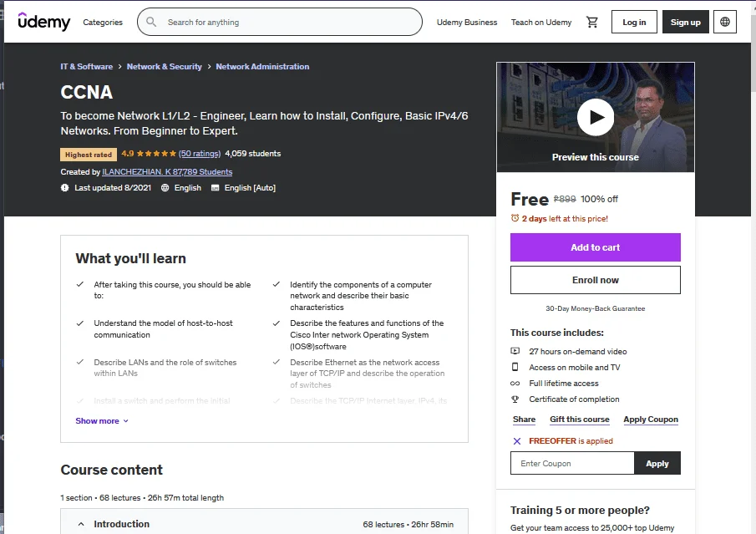The image size is (756, 534).
Task: Open Network & Security breadcrumb
Action: coord(164,67)
